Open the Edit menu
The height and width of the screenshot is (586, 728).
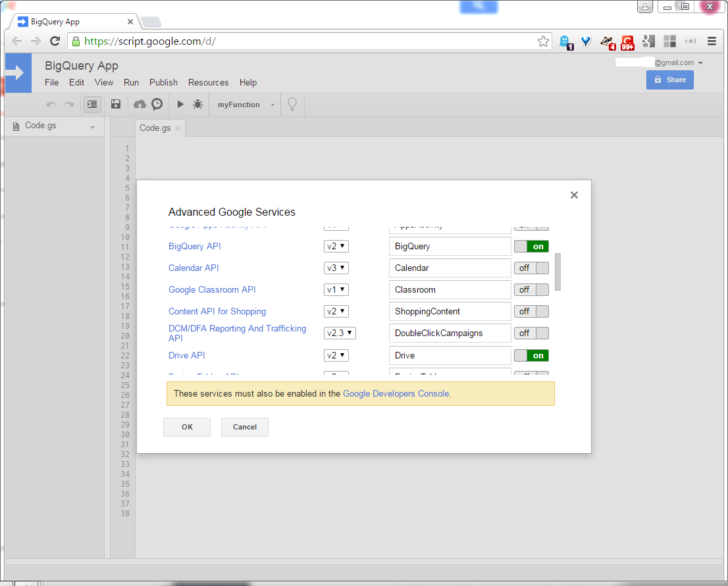click(76, 83)
